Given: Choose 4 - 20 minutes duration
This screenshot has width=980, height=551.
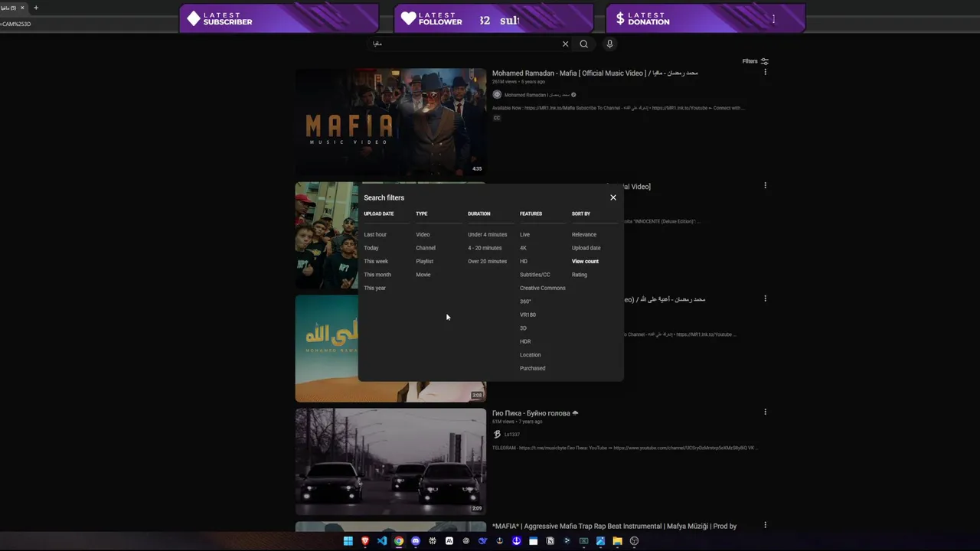Looking at the screenshot, I should pyautogui.click(x=485, y=248).
